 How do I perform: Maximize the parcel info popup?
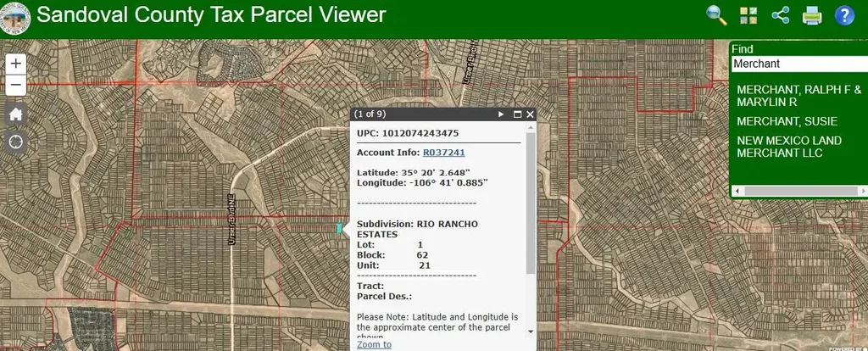coord(516,114)
